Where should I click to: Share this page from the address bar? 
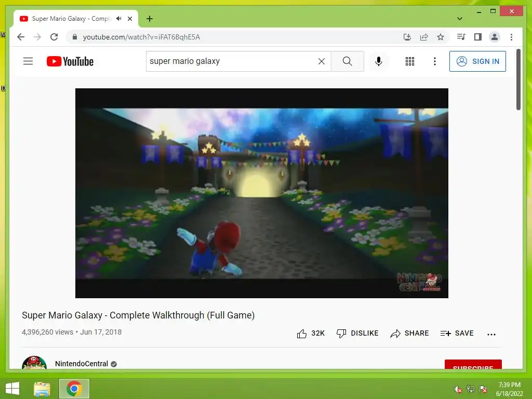pos(424,37)
